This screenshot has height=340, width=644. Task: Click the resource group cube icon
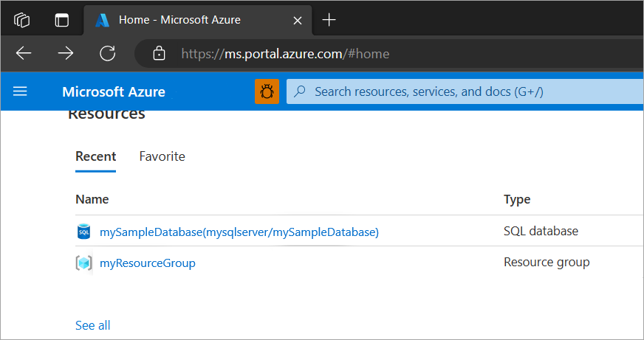pyautogui.click(x=83, y=263)
